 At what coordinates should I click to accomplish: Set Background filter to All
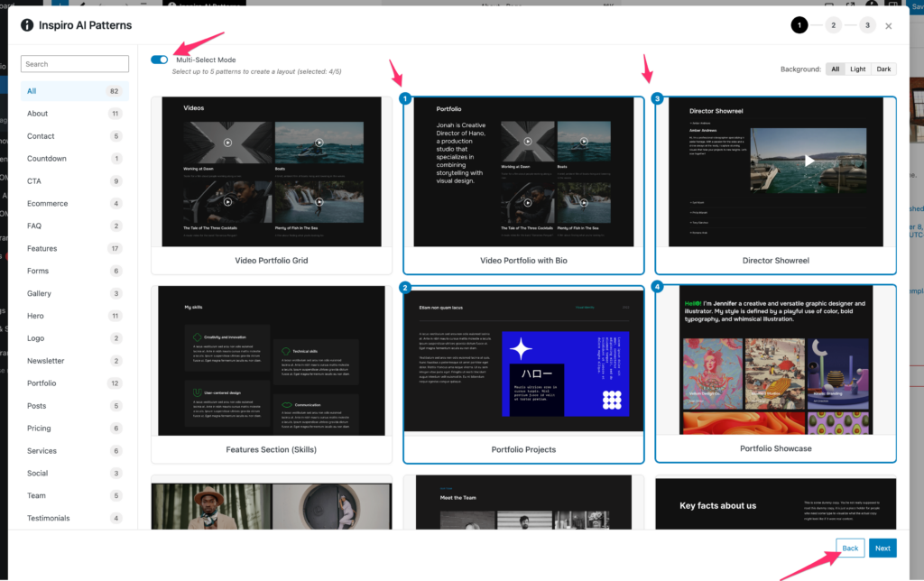coord(835,69)
